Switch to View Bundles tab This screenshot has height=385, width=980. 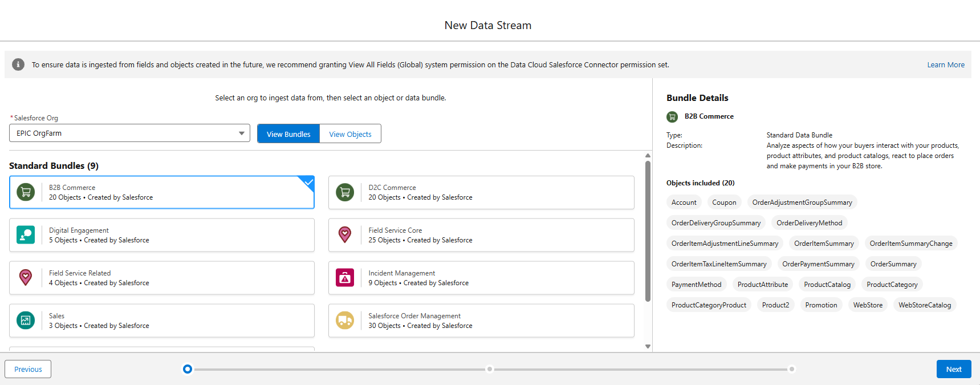[288, 134]
